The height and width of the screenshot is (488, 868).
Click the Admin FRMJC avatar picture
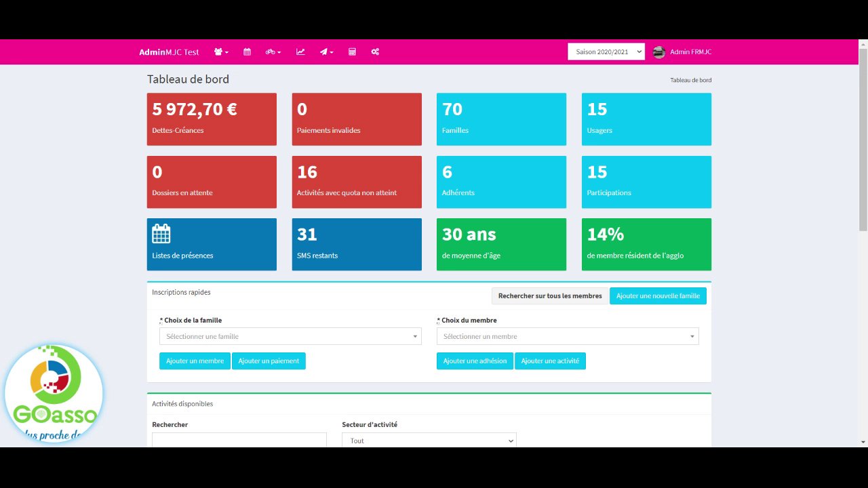pyautogui.click(x=659, y=52)
